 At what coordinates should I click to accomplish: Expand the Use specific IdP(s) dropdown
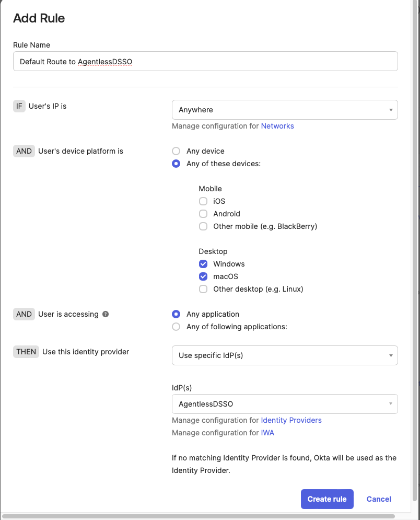coord(285,355)
